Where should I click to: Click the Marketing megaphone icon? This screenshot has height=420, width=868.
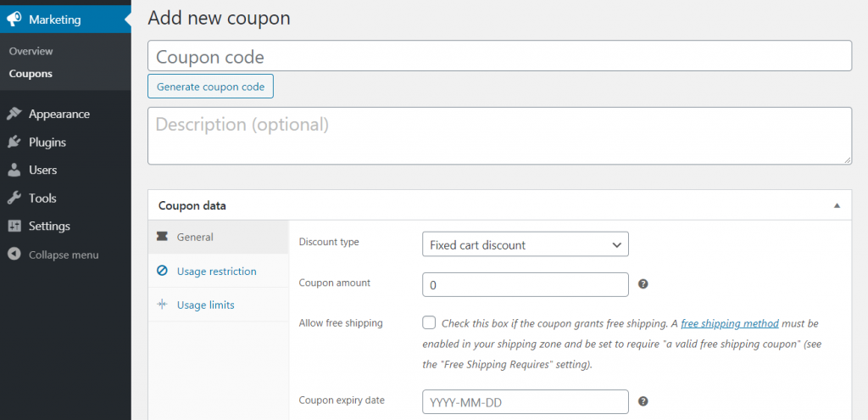tap(14, 20)
